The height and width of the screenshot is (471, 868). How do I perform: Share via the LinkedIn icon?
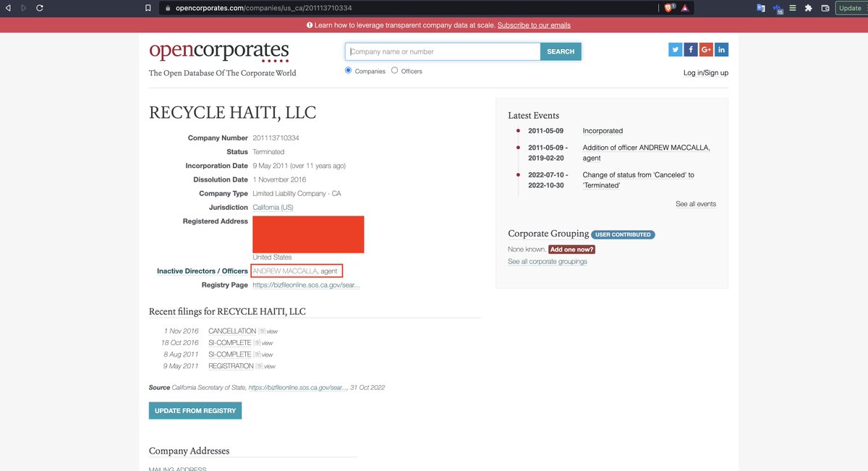[x=722, y=49]
